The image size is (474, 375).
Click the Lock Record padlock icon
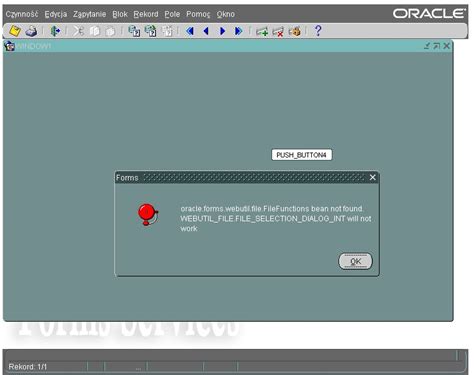pyautogui.click(x=295, y=31)
